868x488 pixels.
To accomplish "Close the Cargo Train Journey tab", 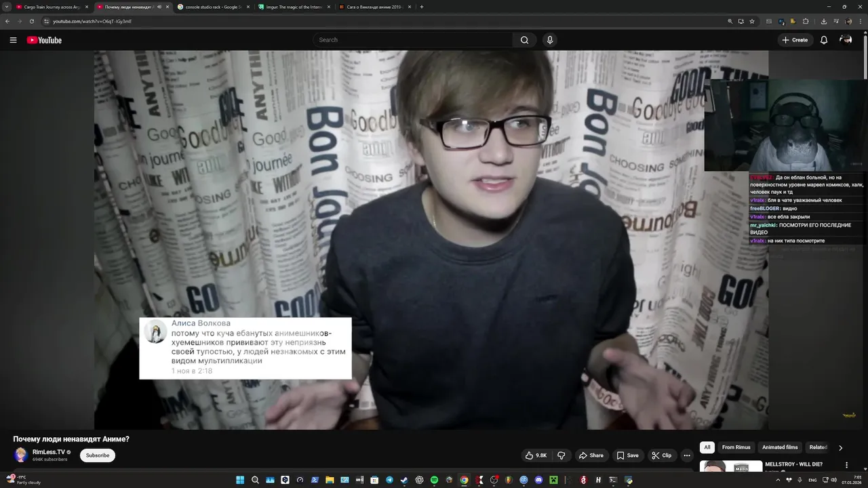I will pos(87,7).
